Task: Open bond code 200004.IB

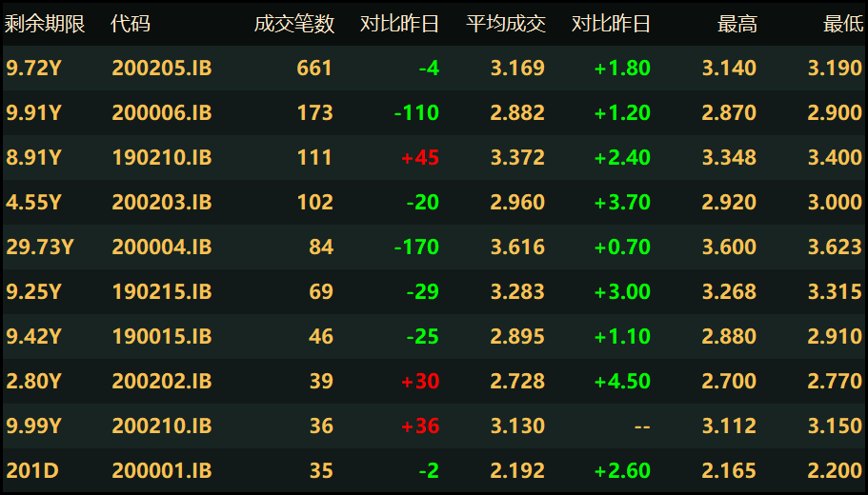Action: click(161, 247)
